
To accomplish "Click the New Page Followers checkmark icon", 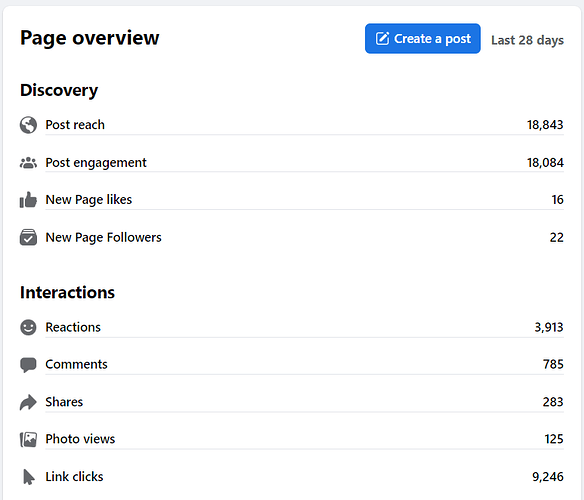I will tap(28, 237).
